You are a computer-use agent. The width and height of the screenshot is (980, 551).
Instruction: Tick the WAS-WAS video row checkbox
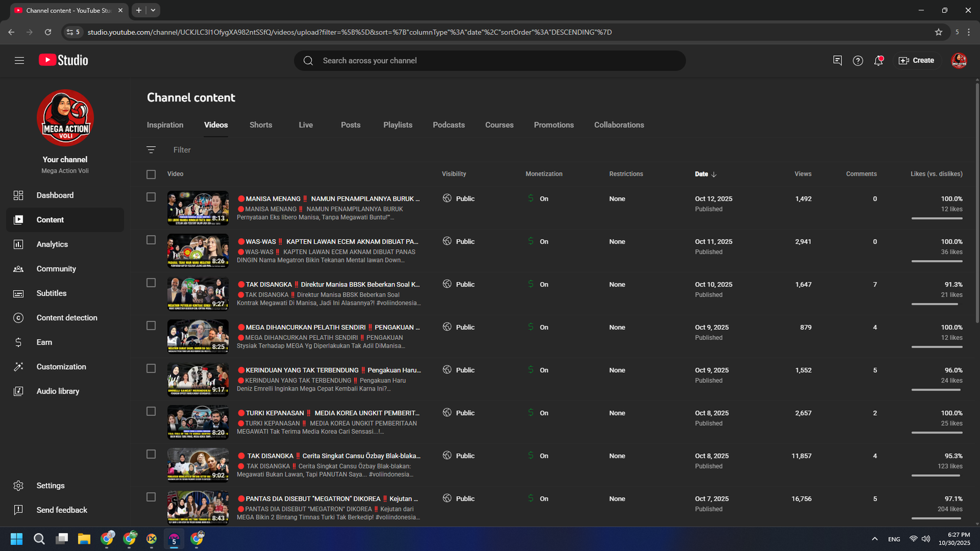[x=151, y=240]
